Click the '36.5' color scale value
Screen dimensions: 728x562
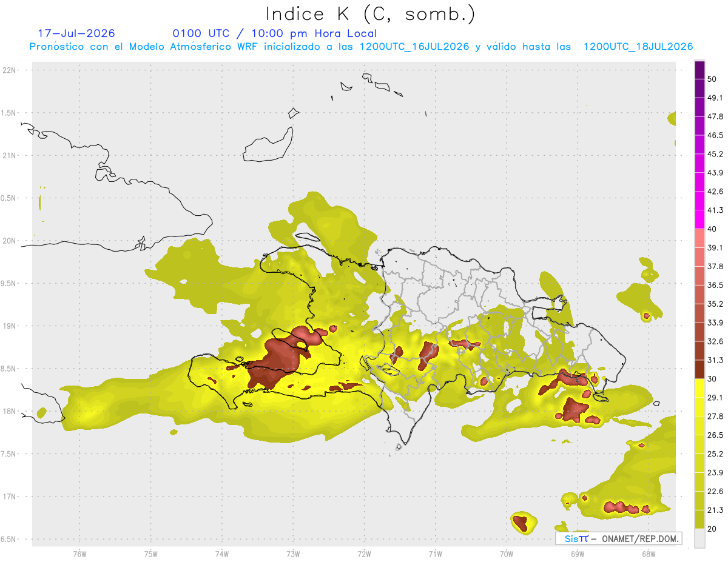pyautogui.click(x=715, y=285)
